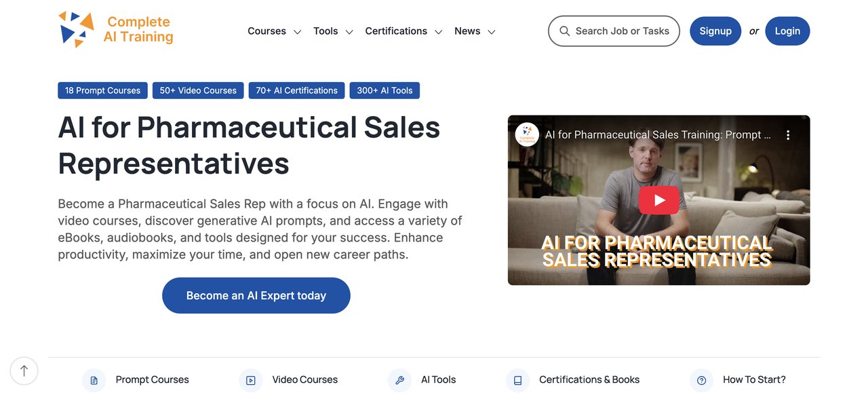The height and width of the screenshot is (395, 868).
Task: Open the News menu
Action: [475, 31]
